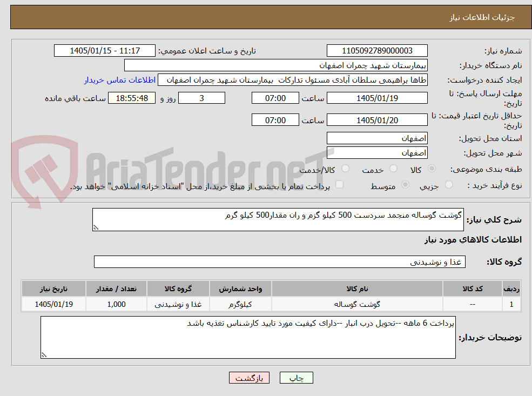
Task: Open the اطلاعات تماس خریدار link
Action: tap(120, 80)
